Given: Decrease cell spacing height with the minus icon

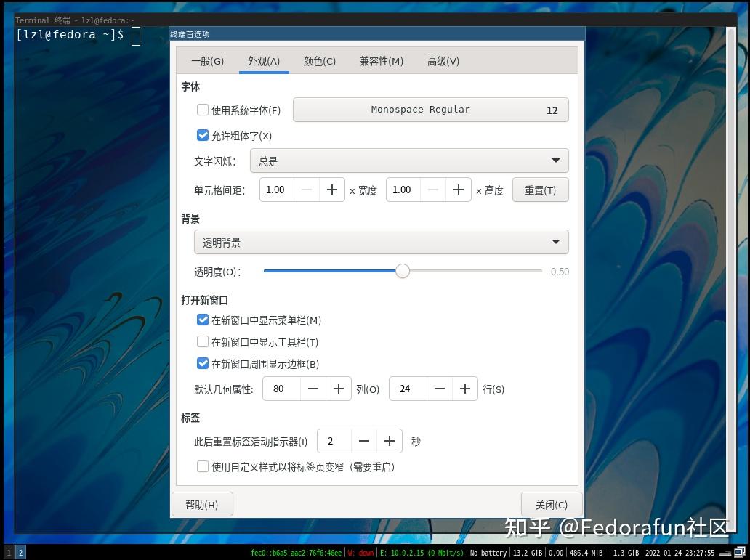Looking at the screenshot, I should click(x=432, y=190).
